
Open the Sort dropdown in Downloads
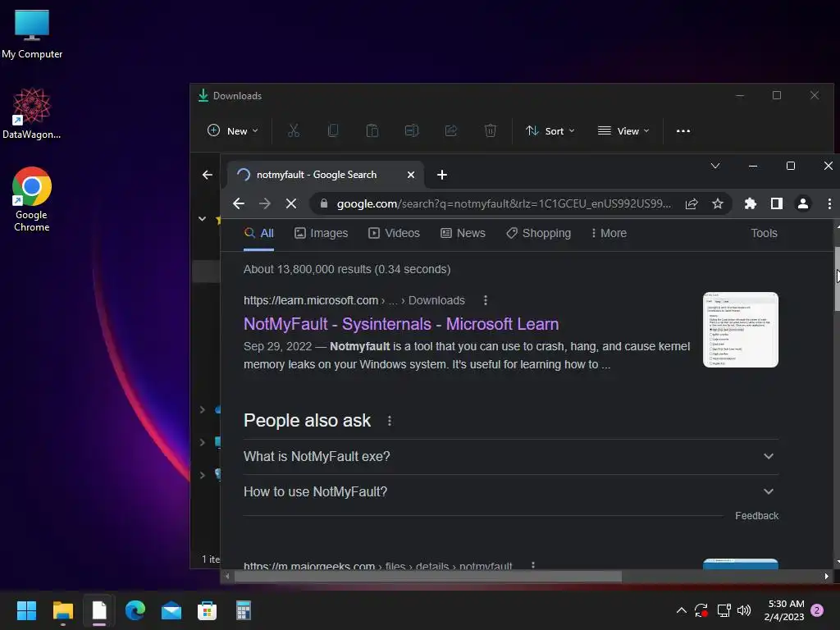click(550, 130)
